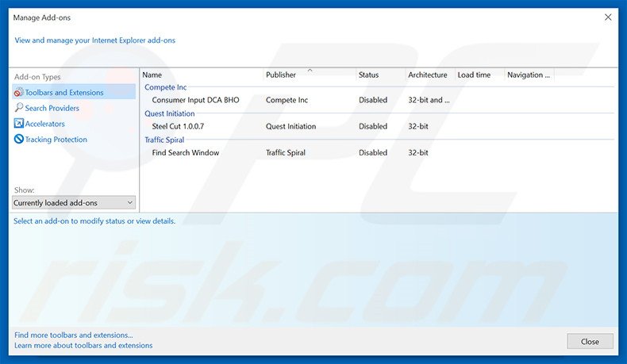Collapse the Traffic Spiral group header

click(164, 140)
